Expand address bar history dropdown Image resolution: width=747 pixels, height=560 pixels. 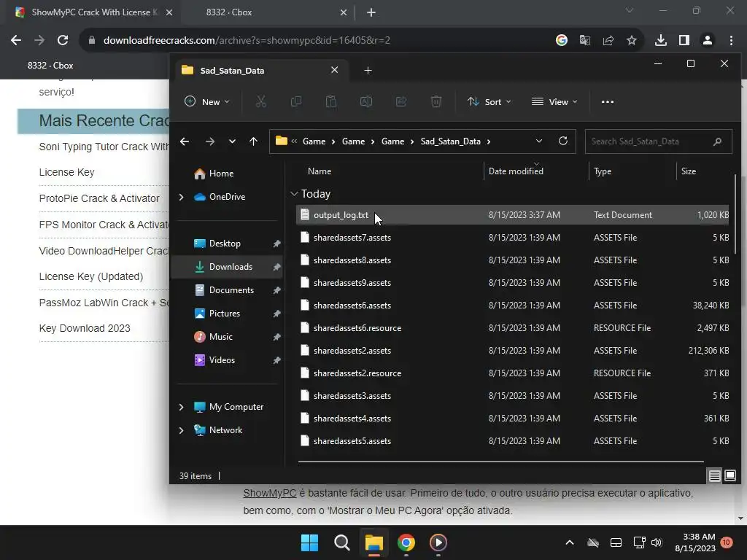pos(539,141)
